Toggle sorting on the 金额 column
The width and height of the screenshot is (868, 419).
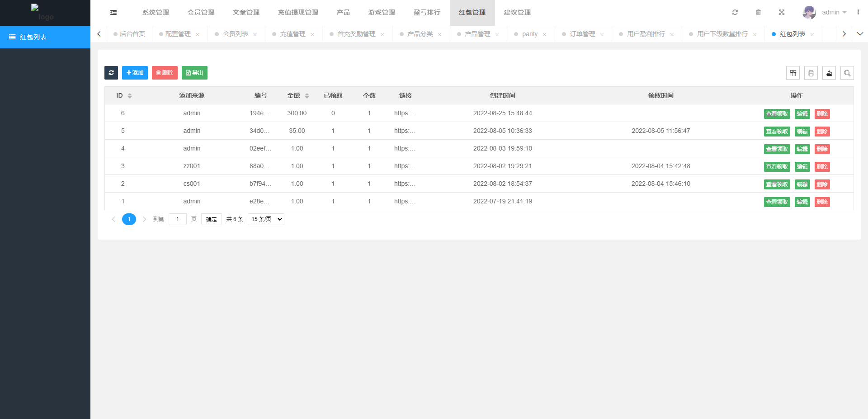tap(307, 95)
